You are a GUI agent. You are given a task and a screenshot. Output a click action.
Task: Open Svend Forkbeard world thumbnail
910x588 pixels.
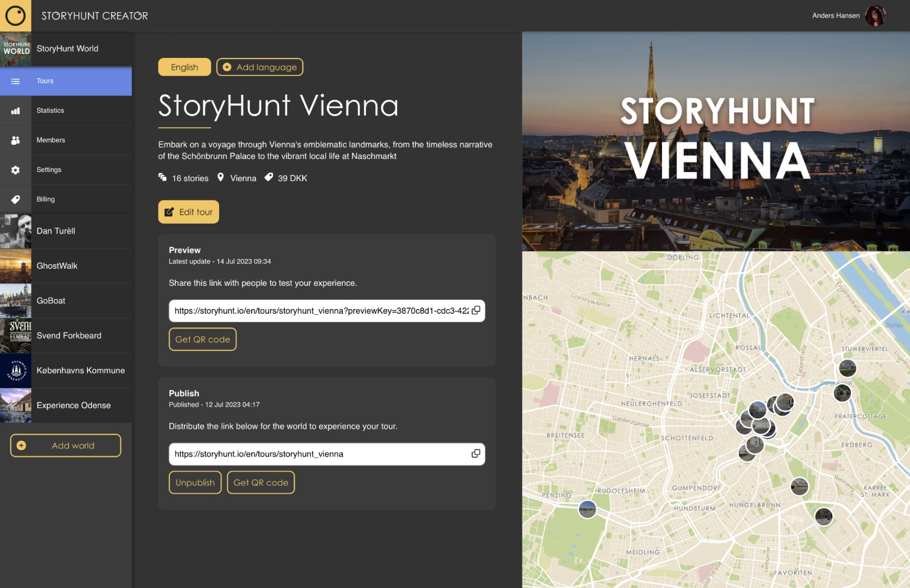pyautogui.click(x=15, y=335)
